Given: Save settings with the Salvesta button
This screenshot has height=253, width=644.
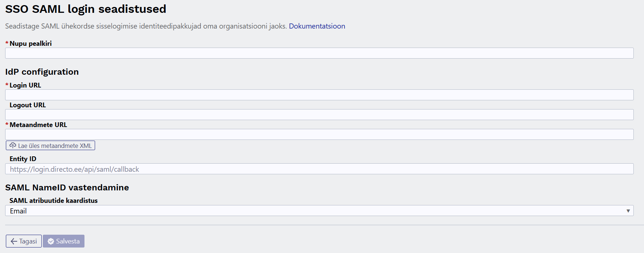Looking at the screenshot, I should coord(64,241).
